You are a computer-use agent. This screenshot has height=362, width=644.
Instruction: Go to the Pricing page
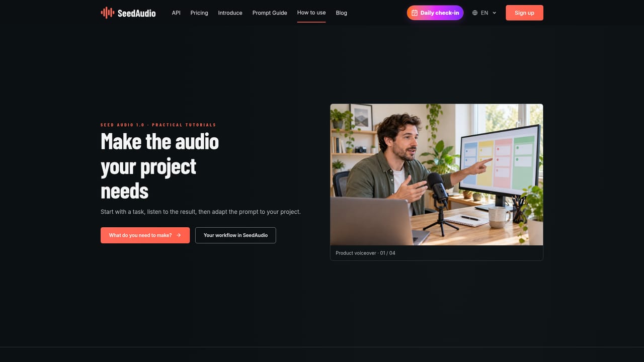point(199,13)
